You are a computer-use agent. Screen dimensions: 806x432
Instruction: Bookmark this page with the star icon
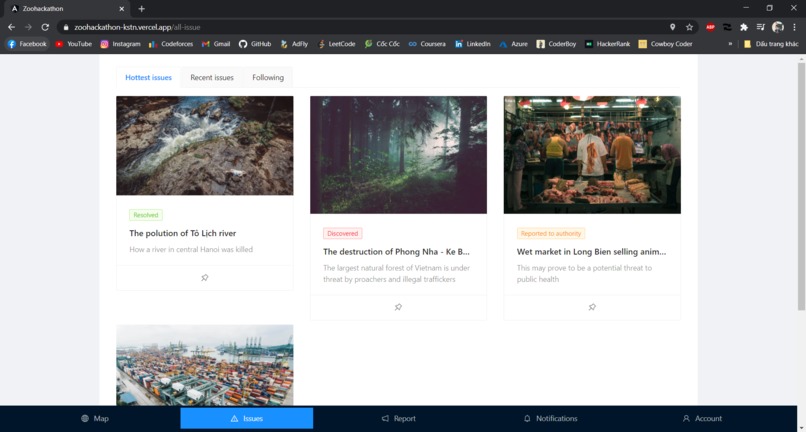click(689, 27)
